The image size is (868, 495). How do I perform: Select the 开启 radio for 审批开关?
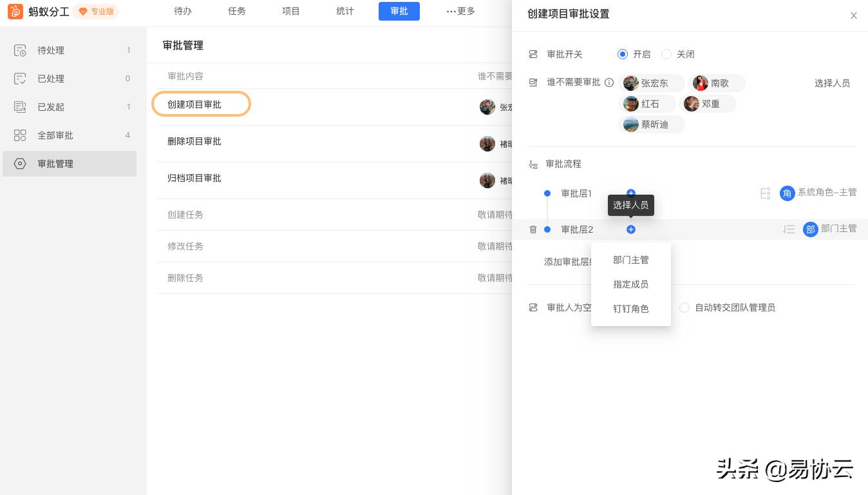click(621, 54)
